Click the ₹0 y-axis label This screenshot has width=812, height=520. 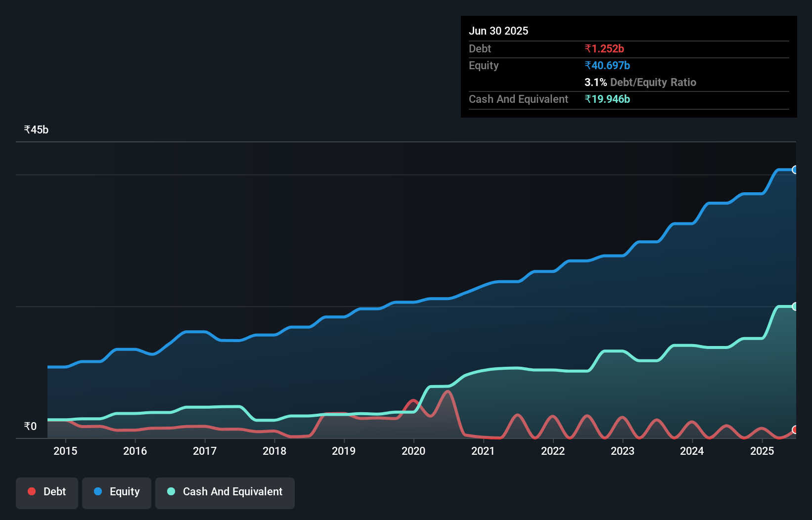[30, 426]
